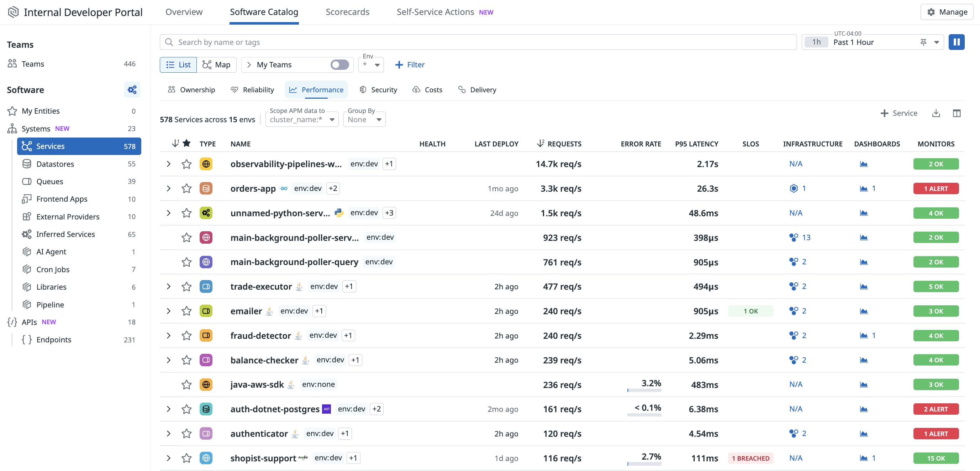Viewport: 980px width, 471px height.
Task: Switch to Map view
Action: click(x=216, y=65)
